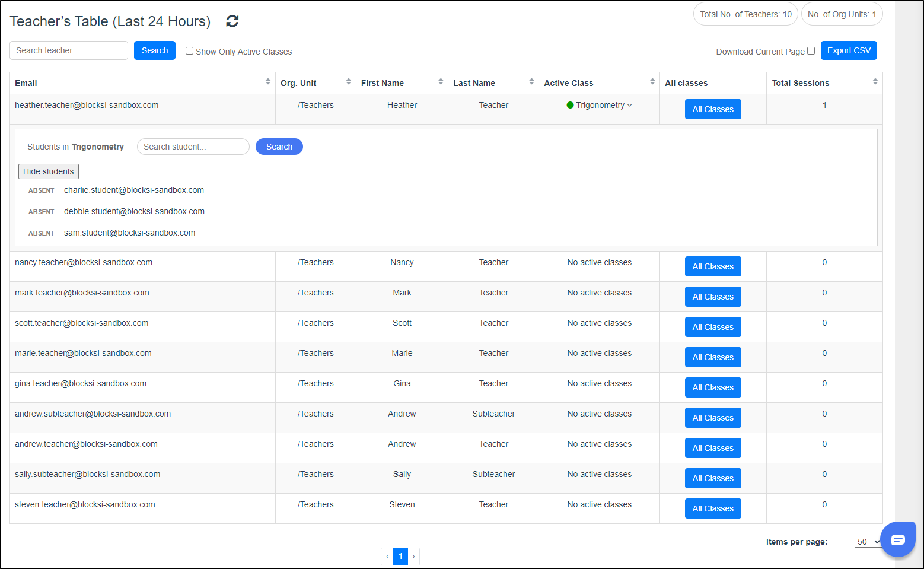This screenshot has width=924, height=569.
Task: Click No. of Org Units badge
Action: pos(842,14)
